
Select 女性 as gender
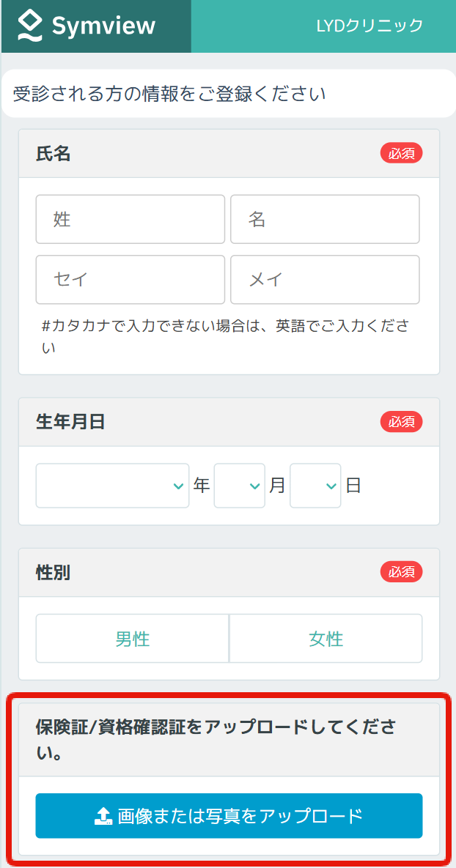click(x=326, y=639)
